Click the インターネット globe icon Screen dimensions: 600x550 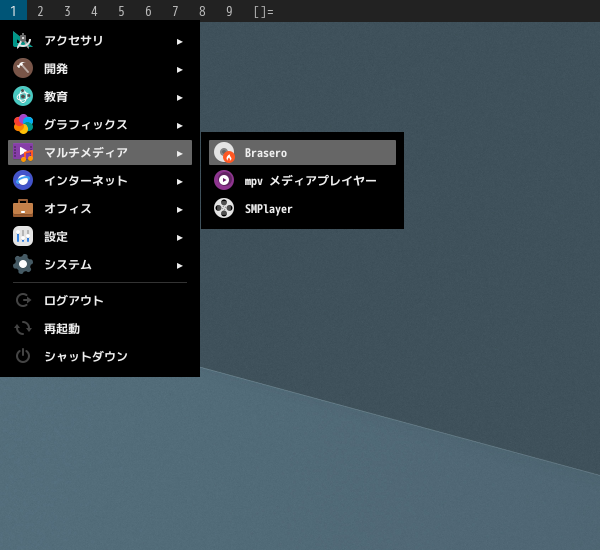point(23,180)
